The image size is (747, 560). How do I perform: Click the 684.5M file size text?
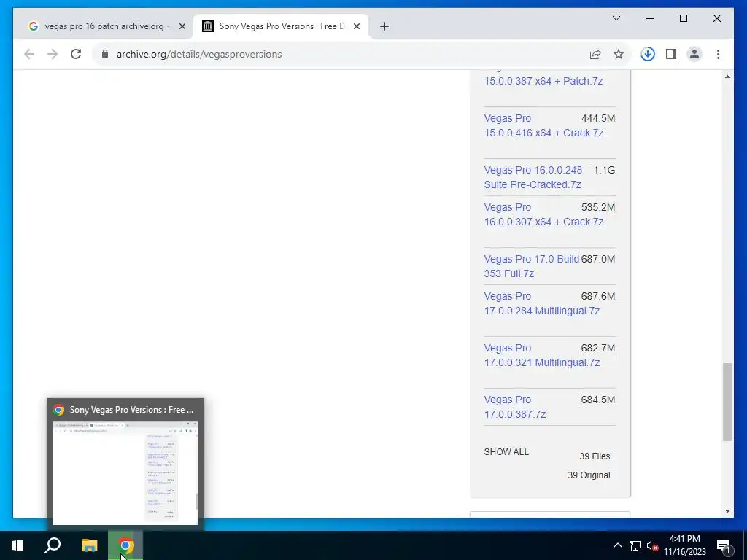tap(598, 400)
